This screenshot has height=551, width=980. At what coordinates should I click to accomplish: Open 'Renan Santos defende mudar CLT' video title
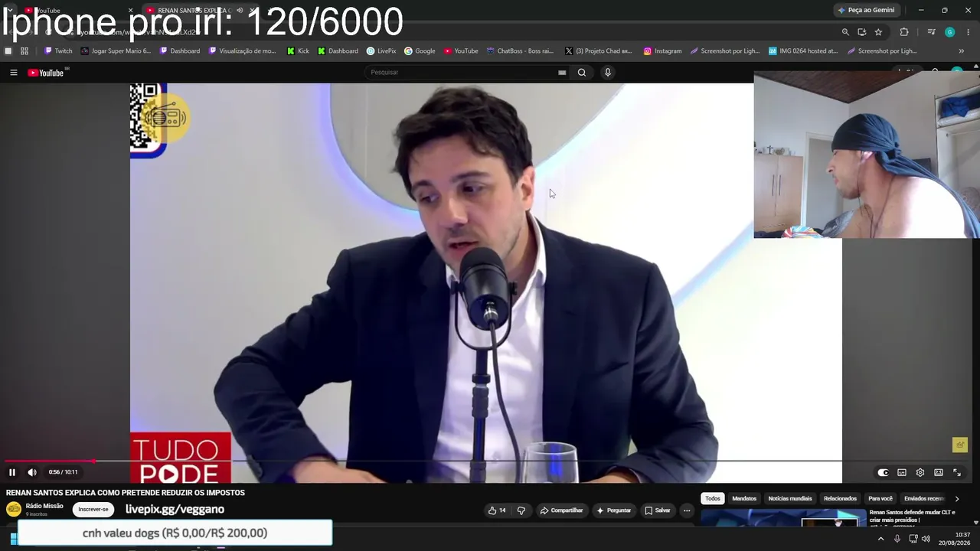point(913,517)
